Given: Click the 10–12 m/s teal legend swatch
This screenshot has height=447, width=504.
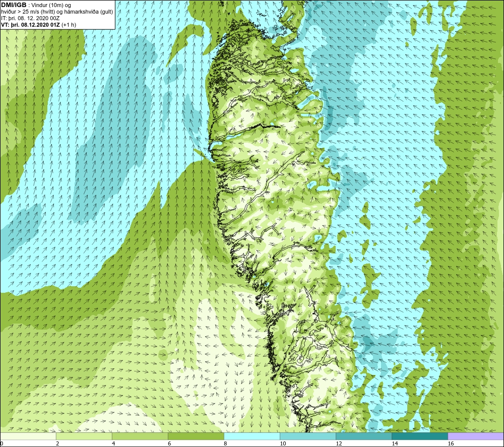Looking at the screenshot, I should coord(308,436).
